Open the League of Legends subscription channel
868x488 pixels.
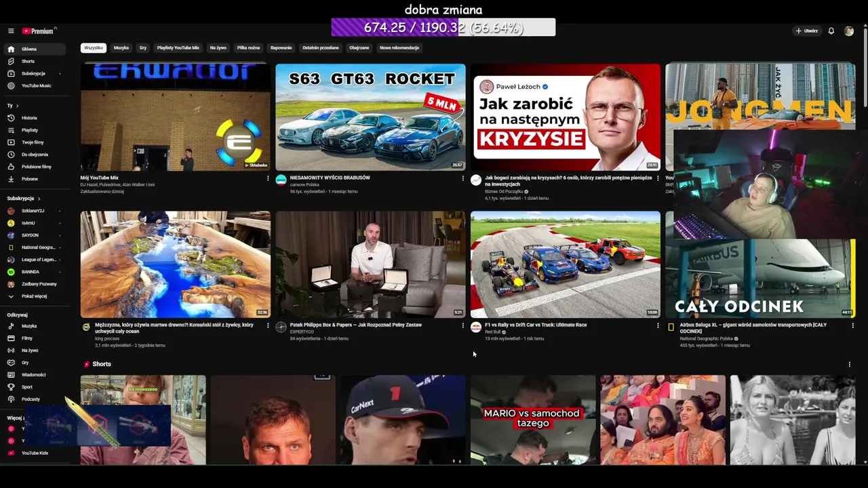[33, 260]
